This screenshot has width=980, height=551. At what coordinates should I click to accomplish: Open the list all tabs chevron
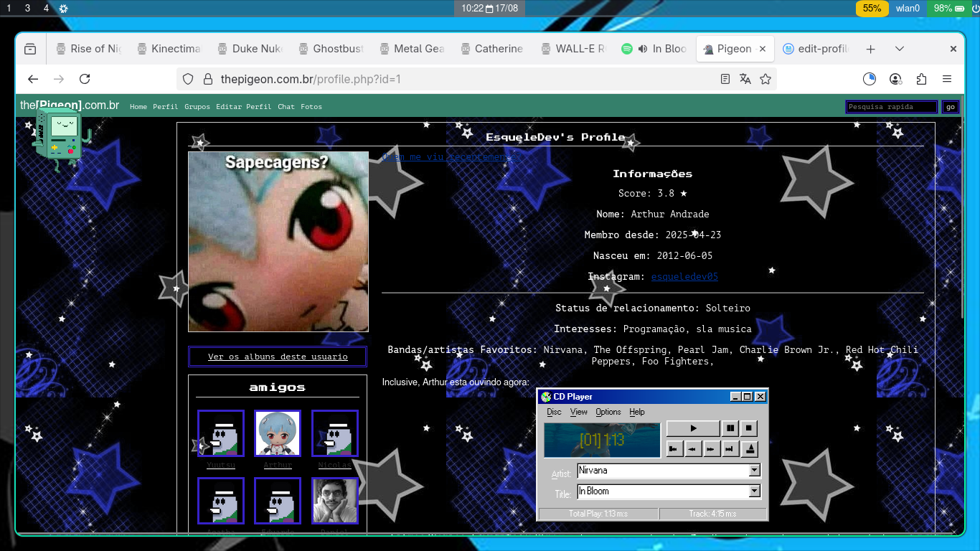click(900, 49)
